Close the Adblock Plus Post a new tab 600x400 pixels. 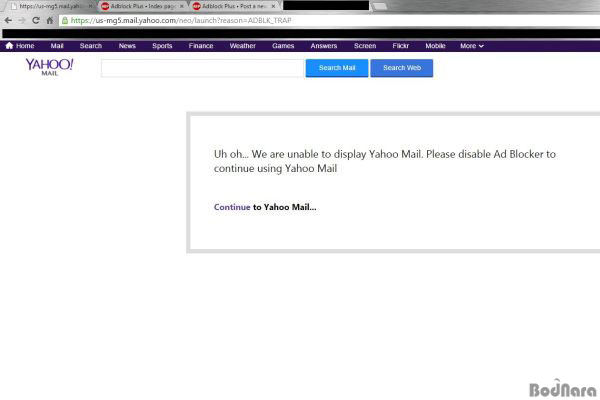point(273,7)
